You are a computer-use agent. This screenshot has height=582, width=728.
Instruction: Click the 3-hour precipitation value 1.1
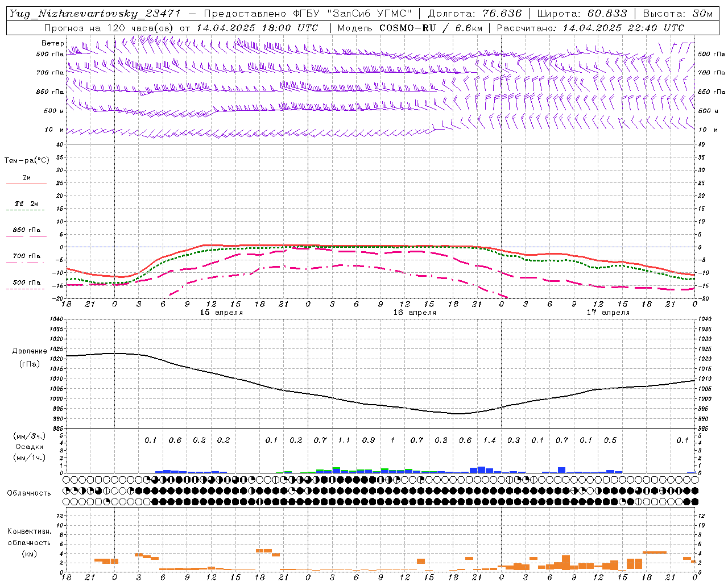point(344,440)
